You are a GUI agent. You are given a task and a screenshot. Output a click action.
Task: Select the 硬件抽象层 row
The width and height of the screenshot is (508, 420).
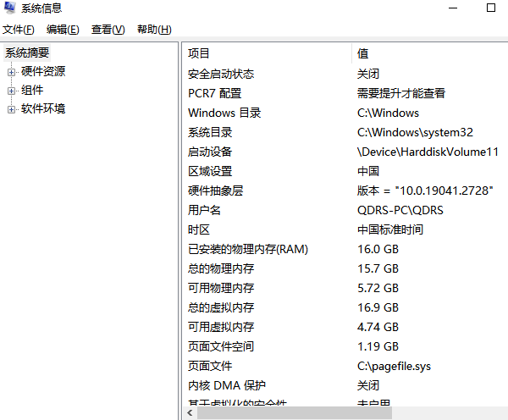point(345,191)
